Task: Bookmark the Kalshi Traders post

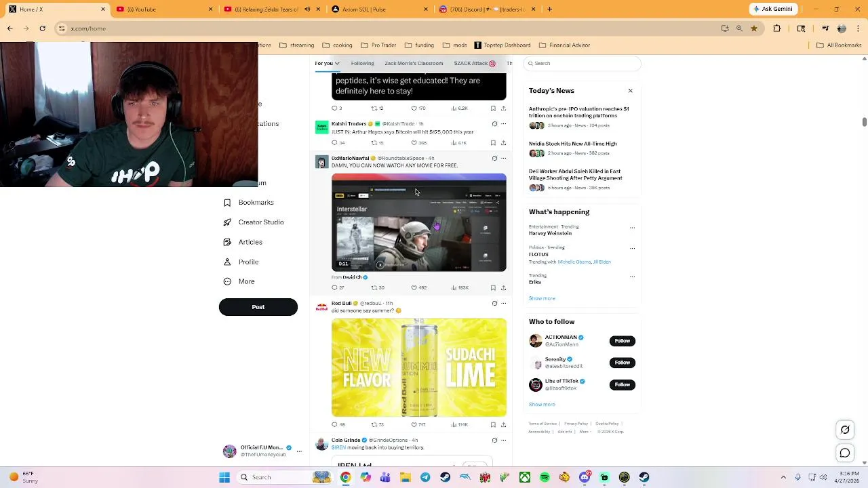Action: point(493,143)
